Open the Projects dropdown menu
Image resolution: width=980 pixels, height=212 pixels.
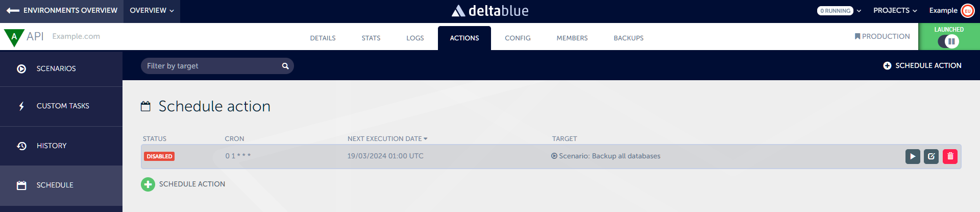pyautogui.click(x=895, y=10)
